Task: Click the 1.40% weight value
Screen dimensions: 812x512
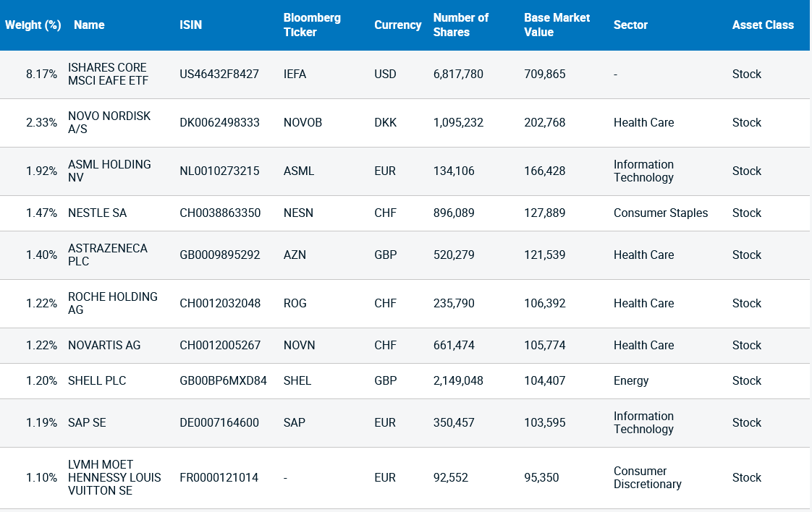Action: coord(41,255)
